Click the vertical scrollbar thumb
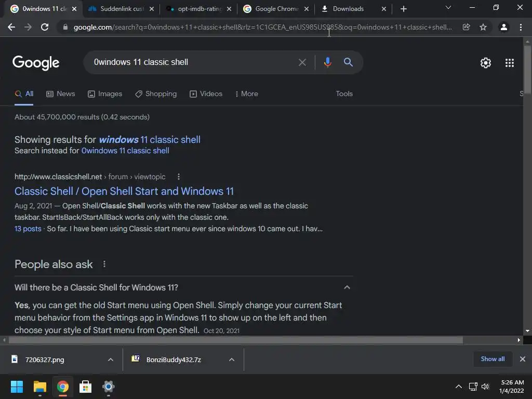 coord(527,70)
